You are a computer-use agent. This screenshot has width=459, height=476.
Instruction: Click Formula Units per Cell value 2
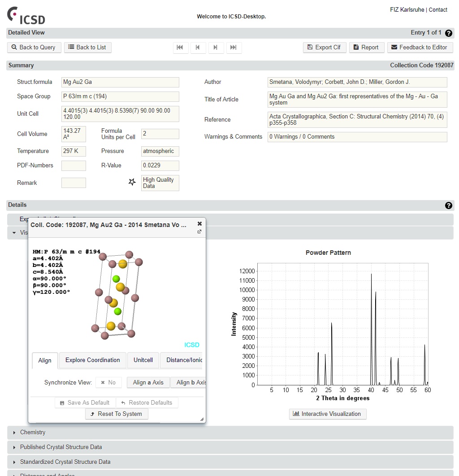click(160, 134)
